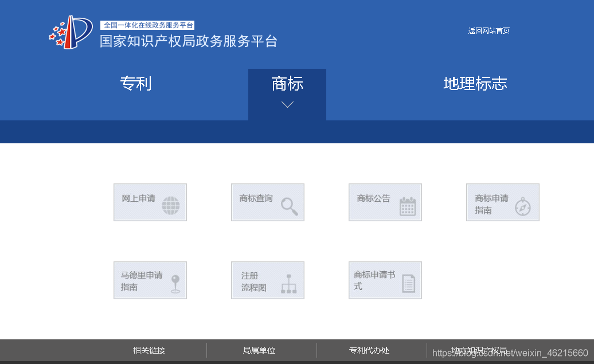Click the 国家知识产权局政务服务平台 title
Screen dimensions: 594x364
189,41
